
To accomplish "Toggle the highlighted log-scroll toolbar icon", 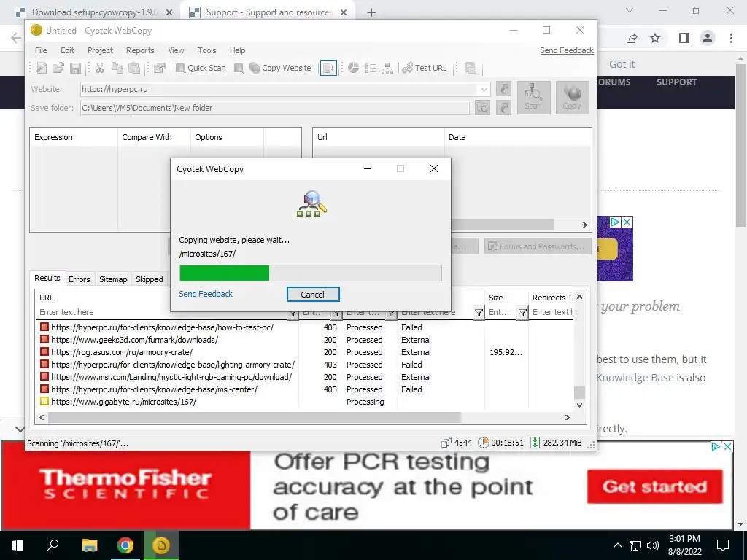I will pyautogui.click(x=328, y=68).
